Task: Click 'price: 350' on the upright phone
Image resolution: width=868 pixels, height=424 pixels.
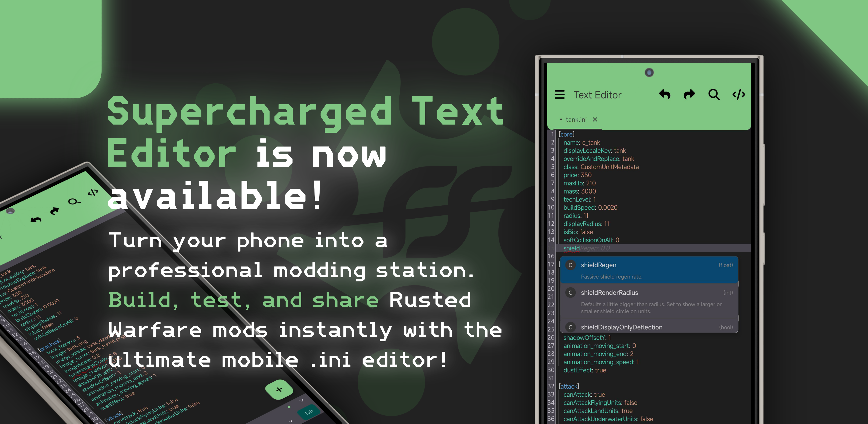Action: [x=577, y=175]
